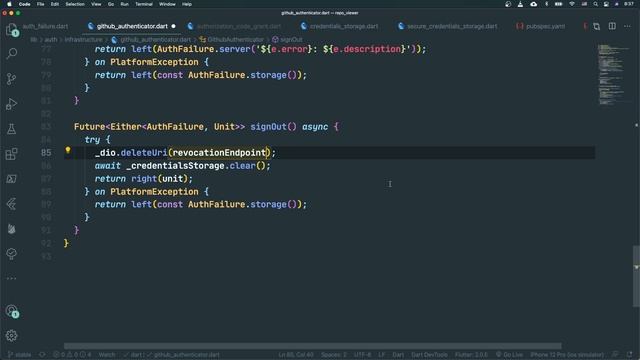Image resolution: width=640 pixels, height=360 pixels.
Task: Click the Wi-Fi icon in menu bar
Action: tap(572, 4)
